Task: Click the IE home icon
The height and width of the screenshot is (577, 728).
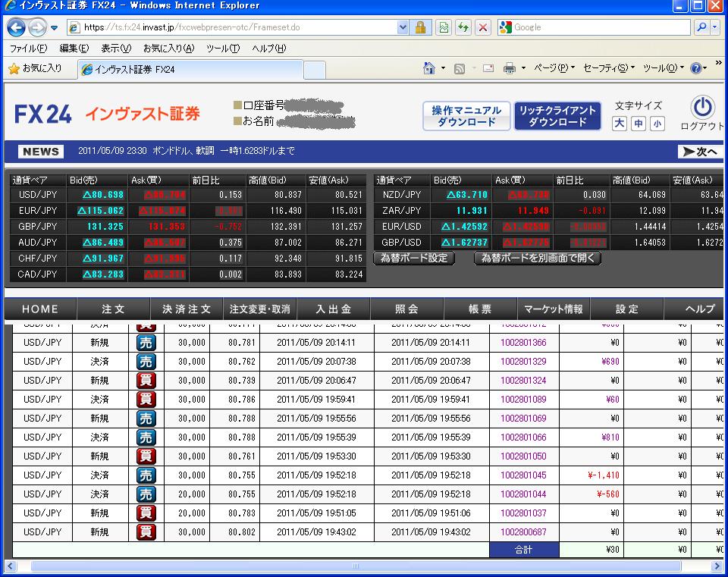Action: click(x=429, y=68)
